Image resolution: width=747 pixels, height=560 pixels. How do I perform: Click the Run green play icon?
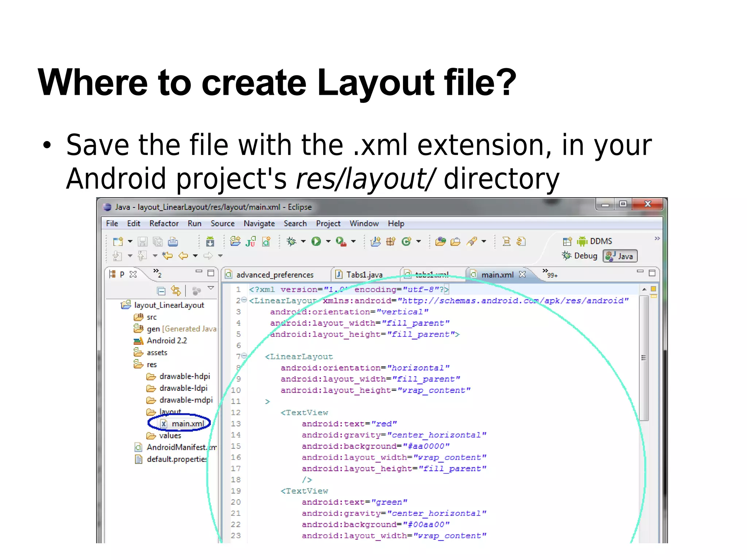coord(316,241)
